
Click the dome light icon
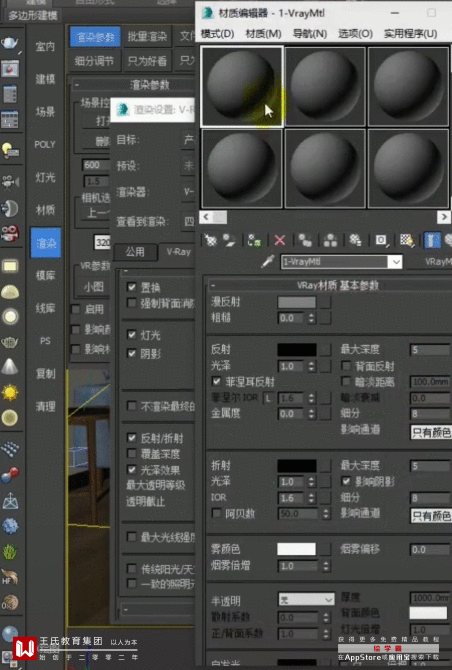(x=9, y=292)
